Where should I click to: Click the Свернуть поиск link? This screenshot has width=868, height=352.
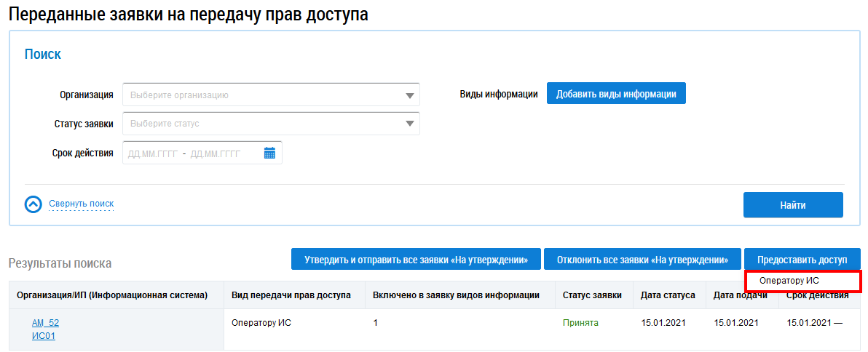(x=81, y=204)
